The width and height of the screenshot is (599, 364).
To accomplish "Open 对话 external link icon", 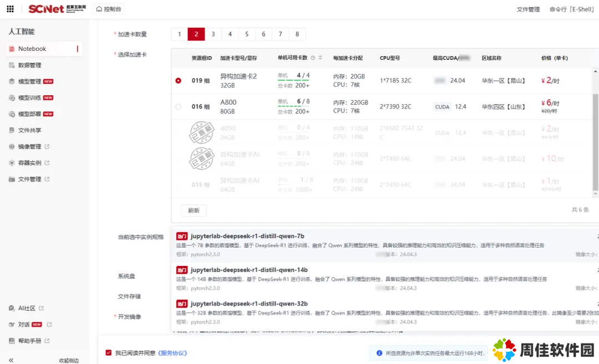I will pyautogui.click(x=49, y=324).
